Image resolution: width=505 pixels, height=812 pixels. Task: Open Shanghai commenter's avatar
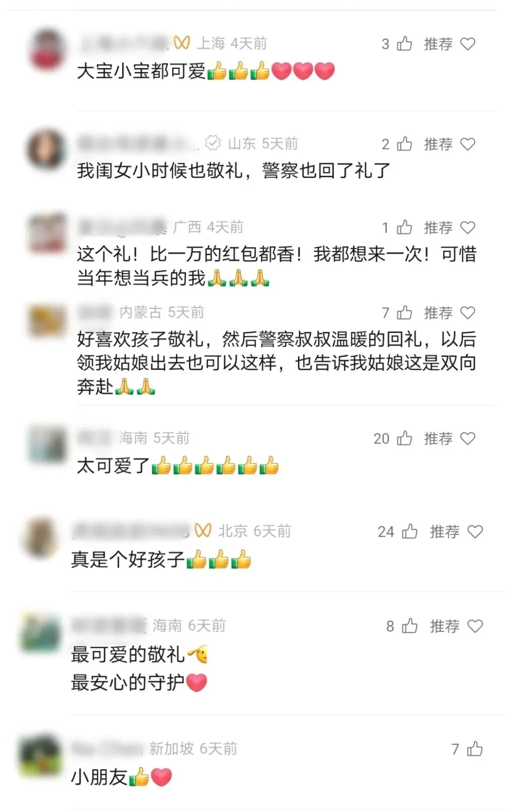click(x=46, y=49)
